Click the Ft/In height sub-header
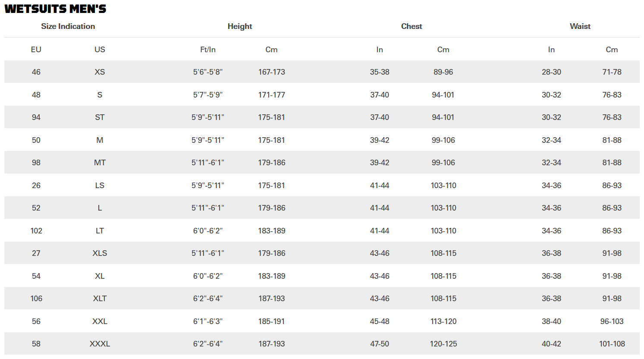644x359 pixels. coord(208,50)
